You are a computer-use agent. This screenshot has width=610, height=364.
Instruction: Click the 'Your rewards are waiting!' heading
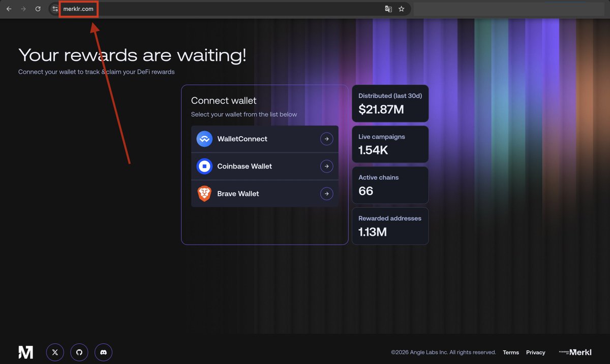coord(132,55)
